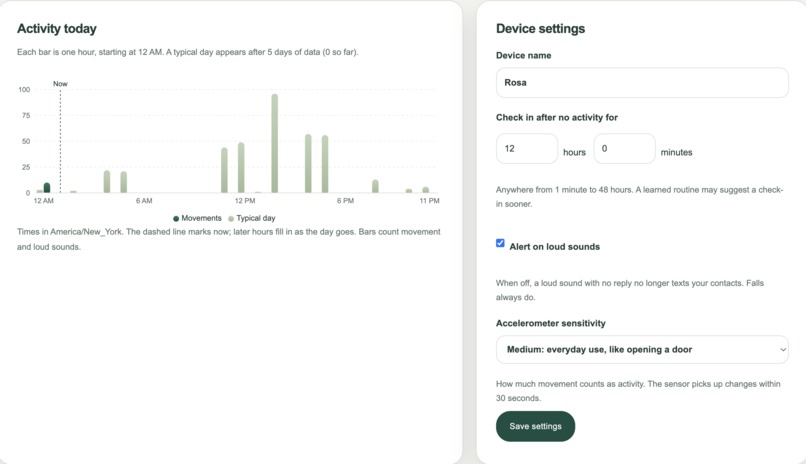
Task: Open the Accelerometer sensitivity dropdown
Action: pyautogui.click(x=642, y=349)
